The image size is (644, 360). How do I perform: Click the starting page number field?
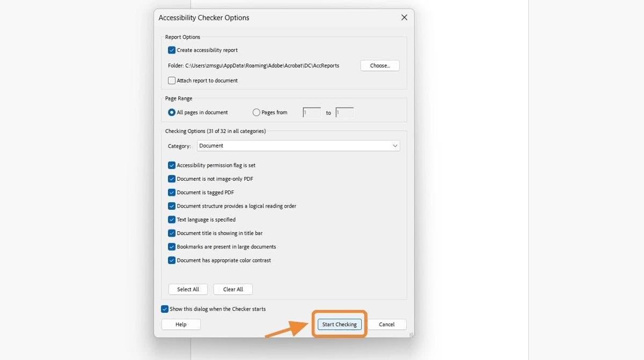[311, 112]
